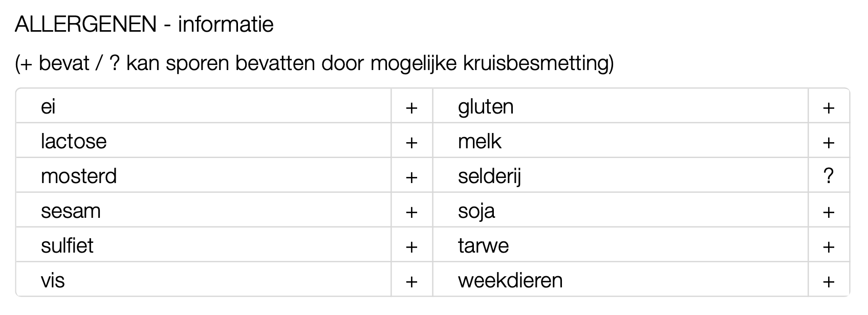Click the 'vis' allergen label
Screen dimensions: 868x315
tap(53, 281)
